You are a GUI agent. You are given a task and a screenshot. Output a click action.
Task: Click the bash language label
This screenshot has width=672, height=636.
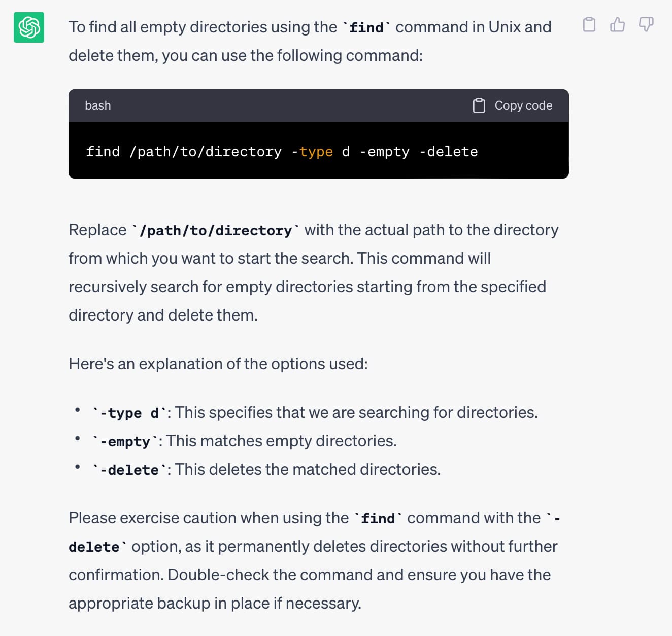click(98, 105)
